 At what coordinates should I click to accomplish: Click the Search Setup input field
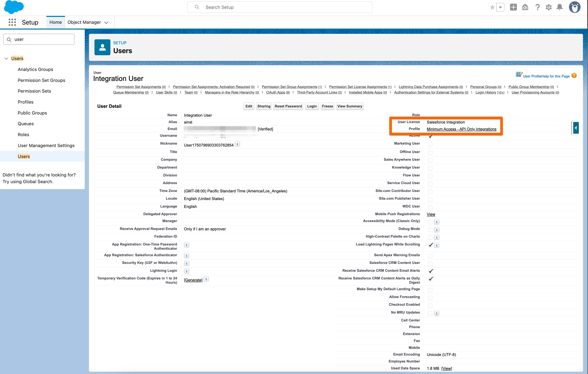[280, 7]
